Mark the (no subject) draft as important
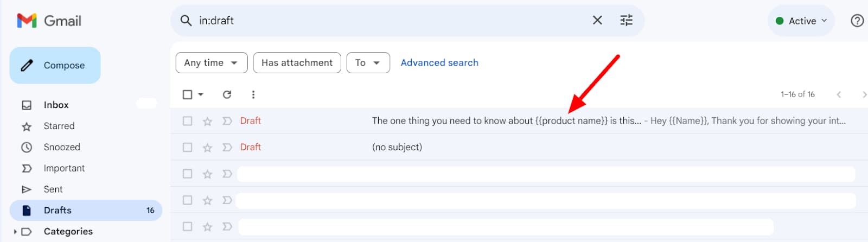 pyautogui.click(x=227, y=147)
